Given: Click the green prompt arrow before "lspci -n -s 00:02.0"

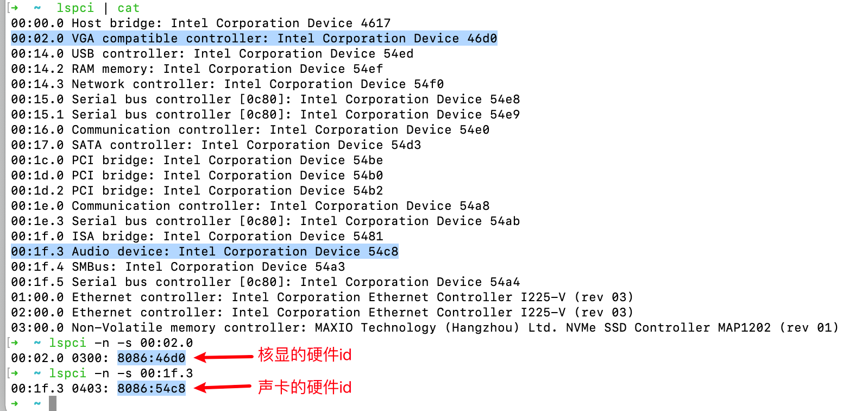Looking at the screenshot, I should (x=14, y=343).
